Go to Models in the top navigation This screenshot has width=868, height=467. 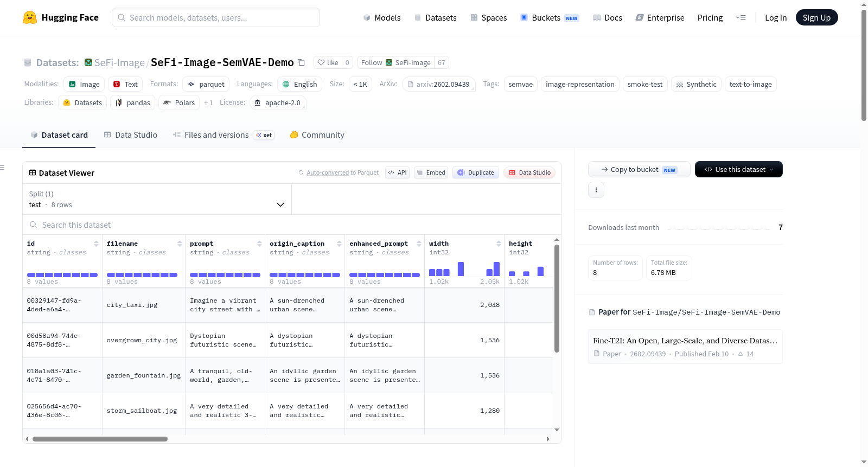[382, 17]
